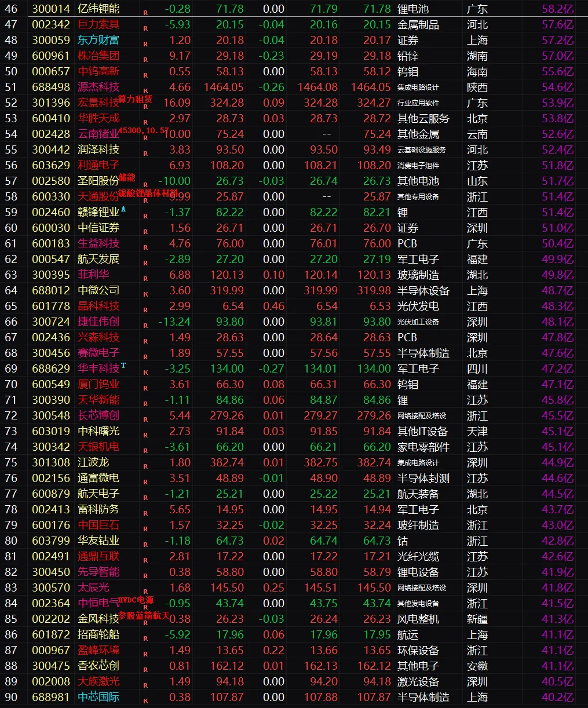Select the -13.24 change of 捷佳伟创

[x=174, y=322]
